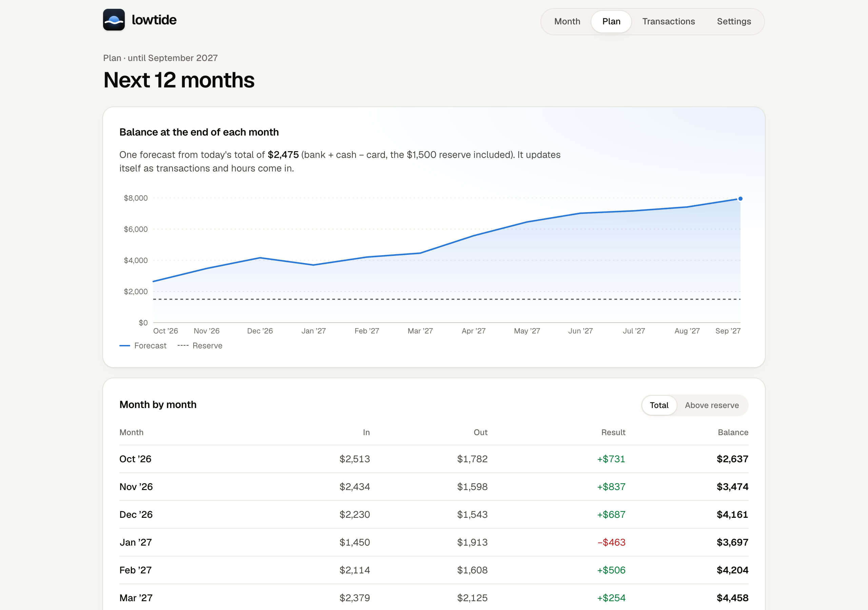
Task: Click the $2,513 income value
Action: click(355, 459)
